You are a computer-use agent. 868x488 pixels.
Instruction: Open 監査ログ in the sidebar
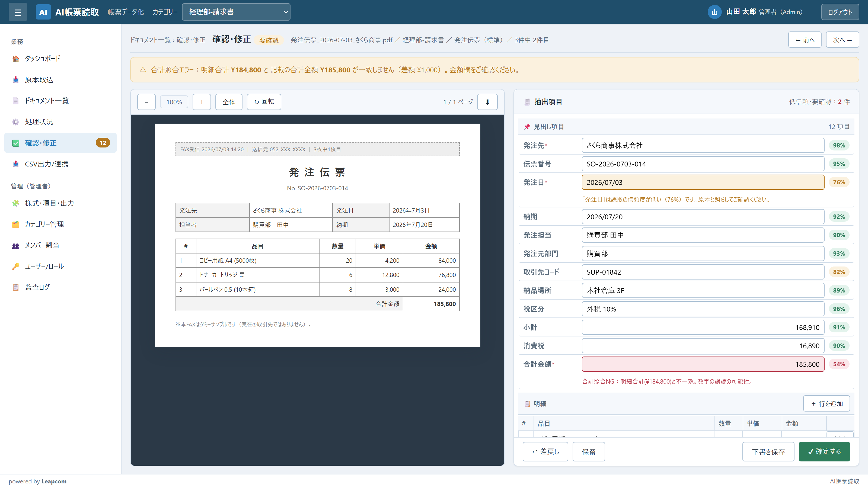60,287
